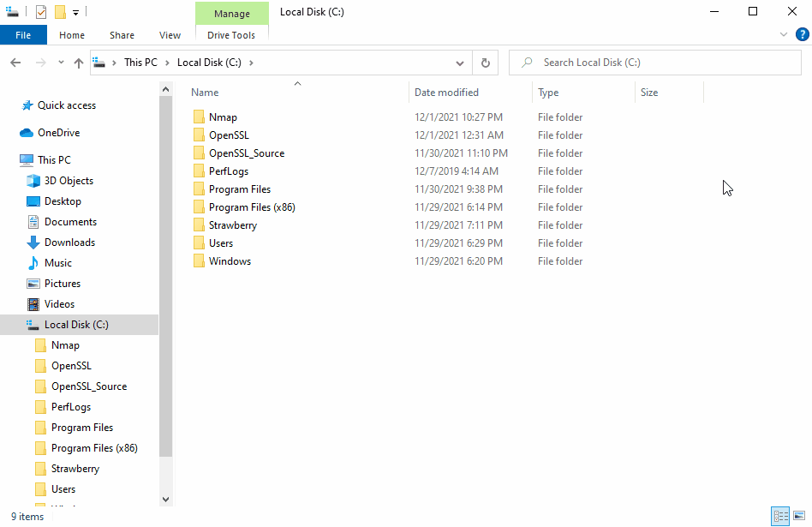This screenshot has width=812, height=527.
Task: Open the recent locations dropdown arrow
Action: [x=61, y=63]
